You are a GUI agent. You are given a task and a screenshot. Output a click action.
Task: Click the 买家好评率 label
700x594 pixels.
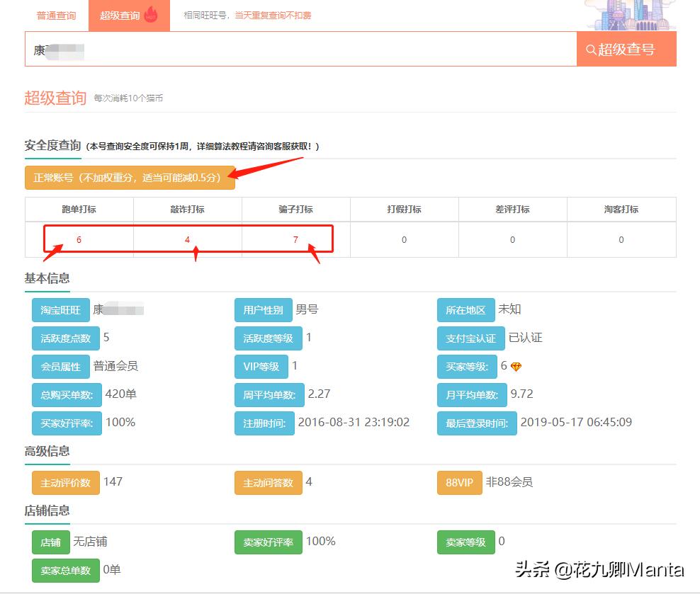(x=67, y=423)
